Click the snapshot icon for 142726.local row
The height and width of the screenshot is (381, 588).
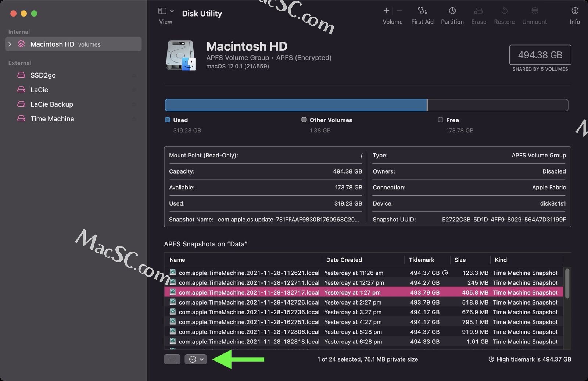(x=172, y=302)
